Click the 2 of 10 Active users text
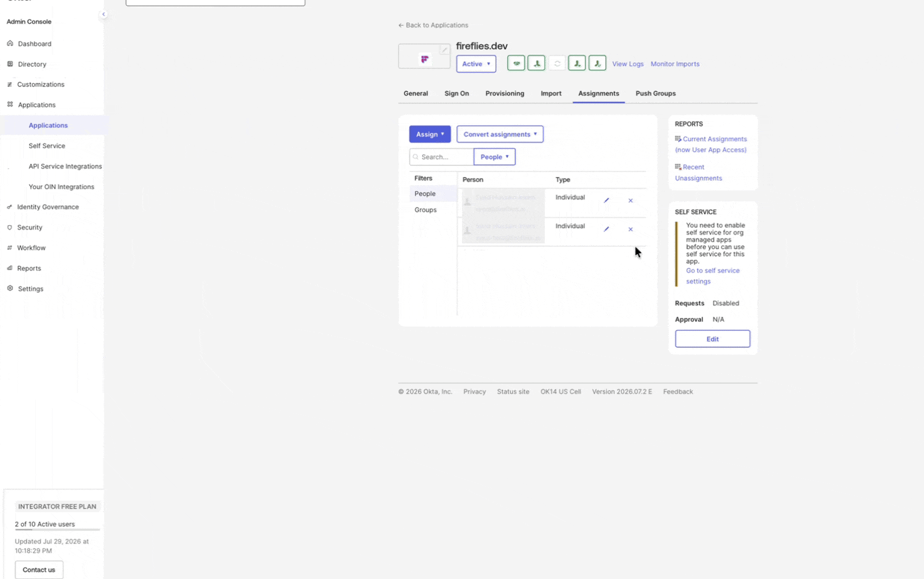 tap(45, 524)
